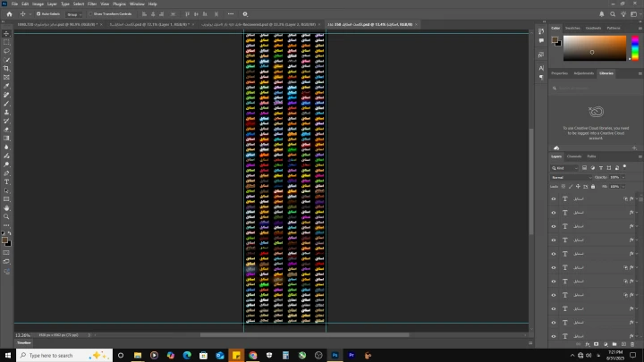Open the layer Kind filter dropdown
The image size is (644, 362).
pos(564,168)
